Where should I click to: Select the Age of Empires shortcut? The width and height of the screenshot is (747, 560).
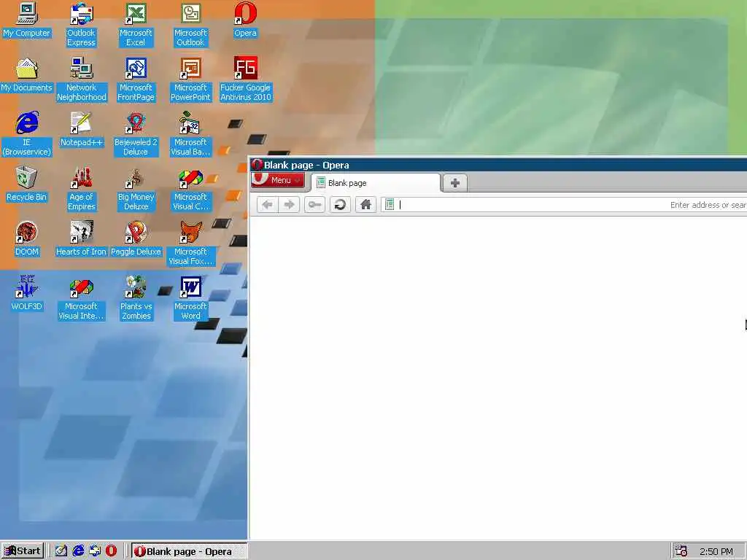tap(82, 189)
